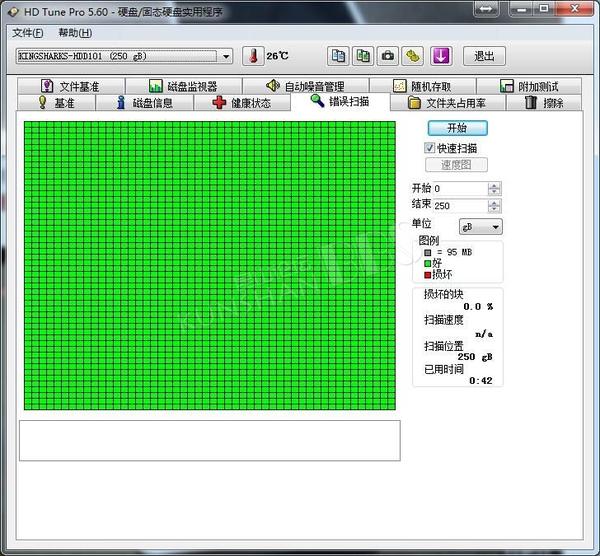The height and width of the screenshot is (556, 600).
Task: Click the 开始 scan button
Action: [457, 128]
